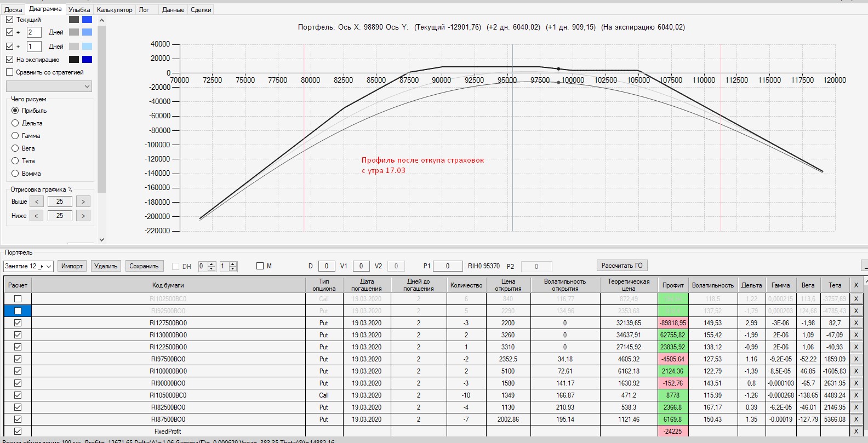This screenshot has height=443, width=868.
Task: Toggle the '+1 Дней' profile line checkbox
Action: tap(9, 47)
